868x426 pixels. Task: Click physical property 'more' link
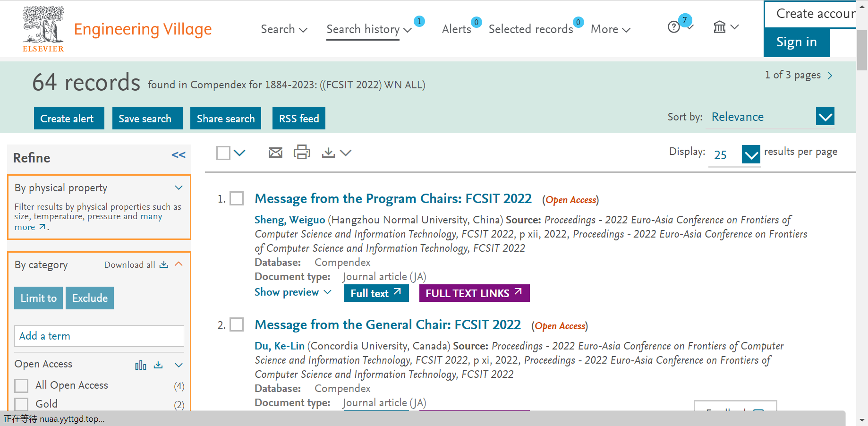(30, 227)
